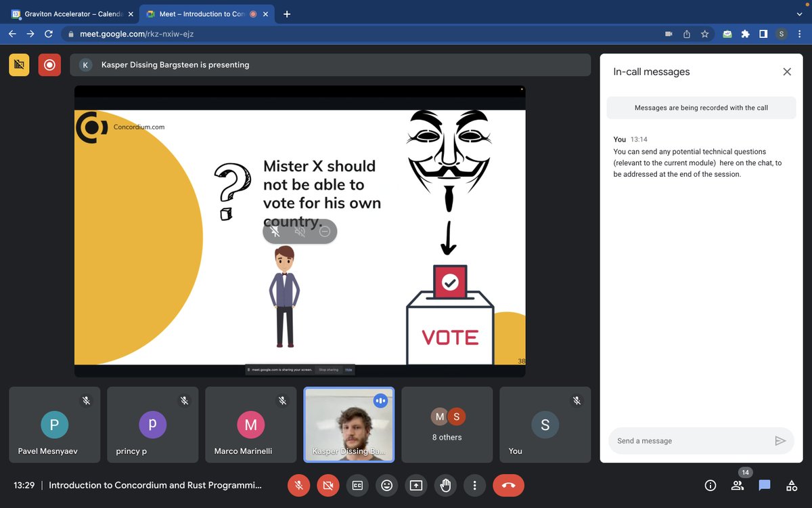Select Kasper Dissing Bargsteen's video tile
Screen dimensions: 812x508
pyautogui.click(x=349, y=425)
